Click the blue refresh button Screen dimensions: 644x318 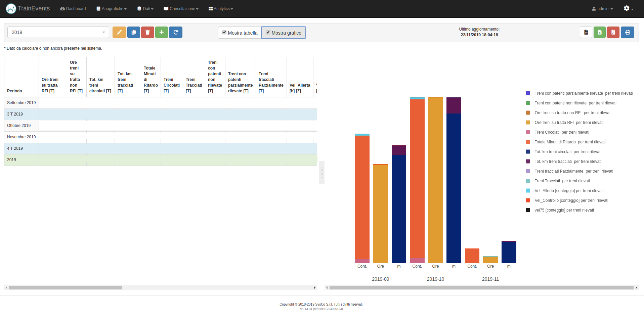click(x=176, y=32)
